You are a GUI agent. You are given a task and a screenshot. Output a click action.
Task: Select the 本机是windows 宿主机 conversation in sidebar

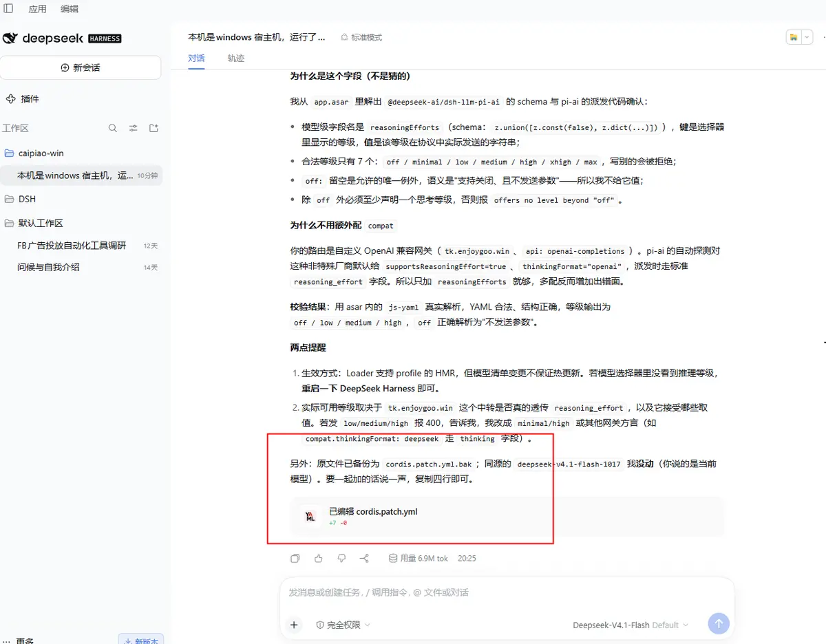click(x=82, y=175)
